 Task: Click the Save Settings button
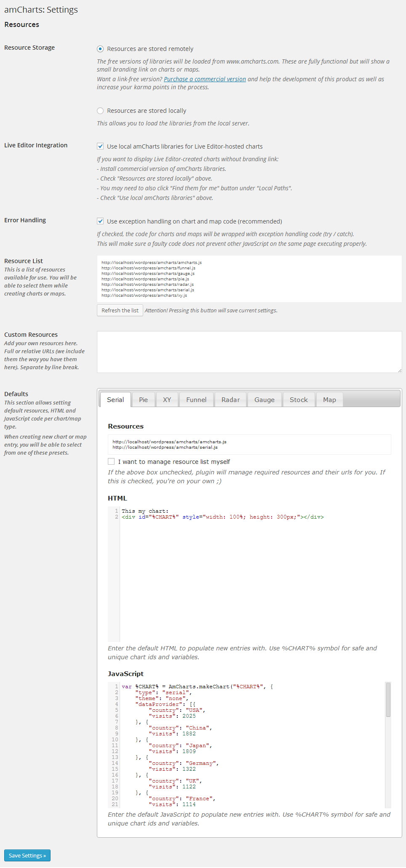click(27, 856)
